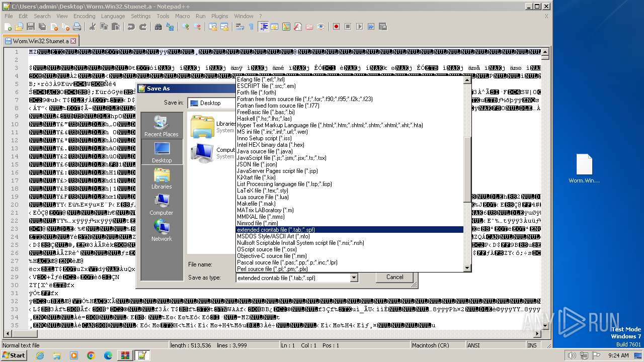Click the Find binoculars toolbar icon
This screenshot has height=362, width=644.
pyautogui.click(x=158, y=27)
